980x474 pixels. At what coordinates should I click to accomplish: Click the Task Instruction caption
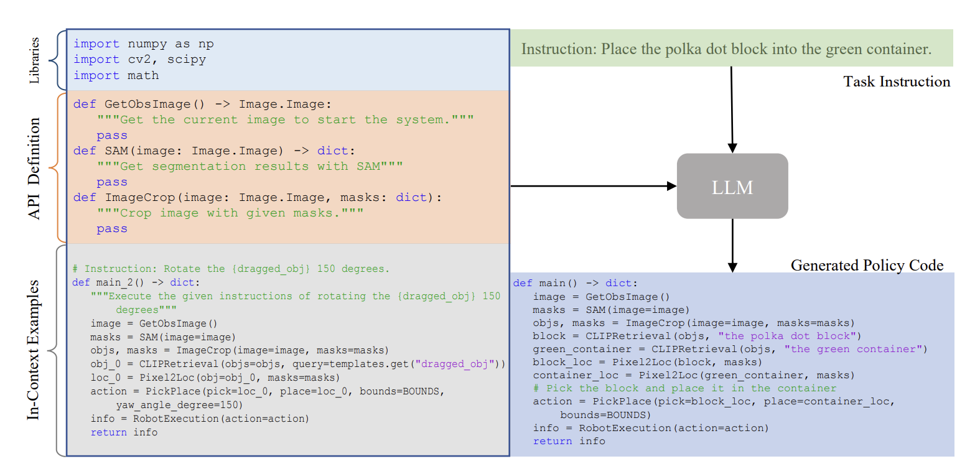pos(897,81)
